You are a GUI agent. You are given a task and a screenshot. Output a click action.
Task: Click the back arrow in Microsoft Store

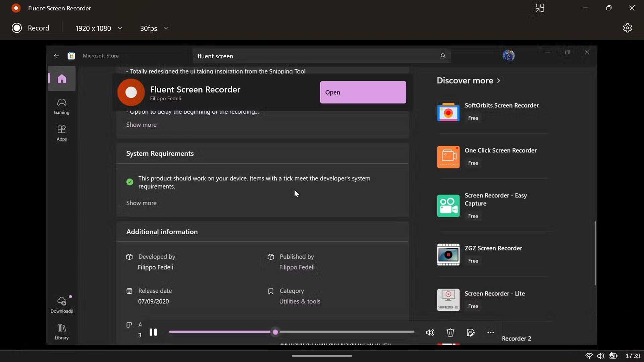coord(56,56)
